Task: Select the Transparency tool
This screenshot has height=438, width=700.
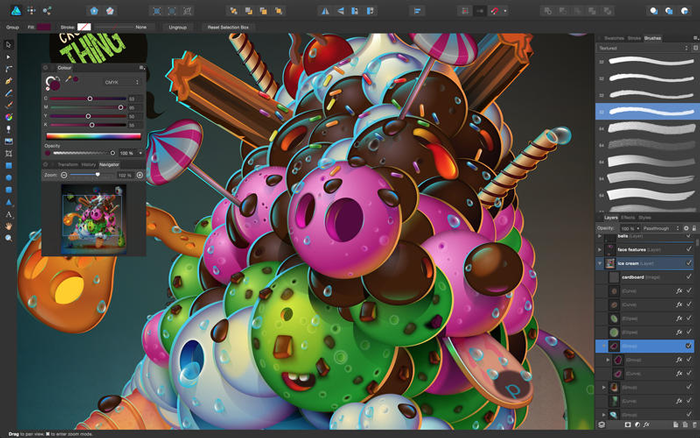Action: pyautogui.click(x=8, y=129)
